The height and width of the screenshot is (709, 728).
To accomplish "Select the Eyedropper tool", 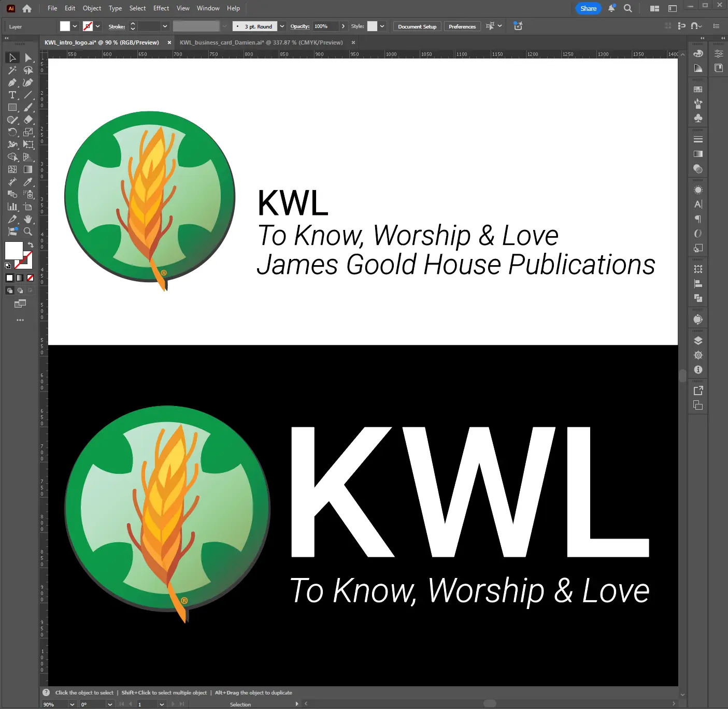I will tap(28, 182).
